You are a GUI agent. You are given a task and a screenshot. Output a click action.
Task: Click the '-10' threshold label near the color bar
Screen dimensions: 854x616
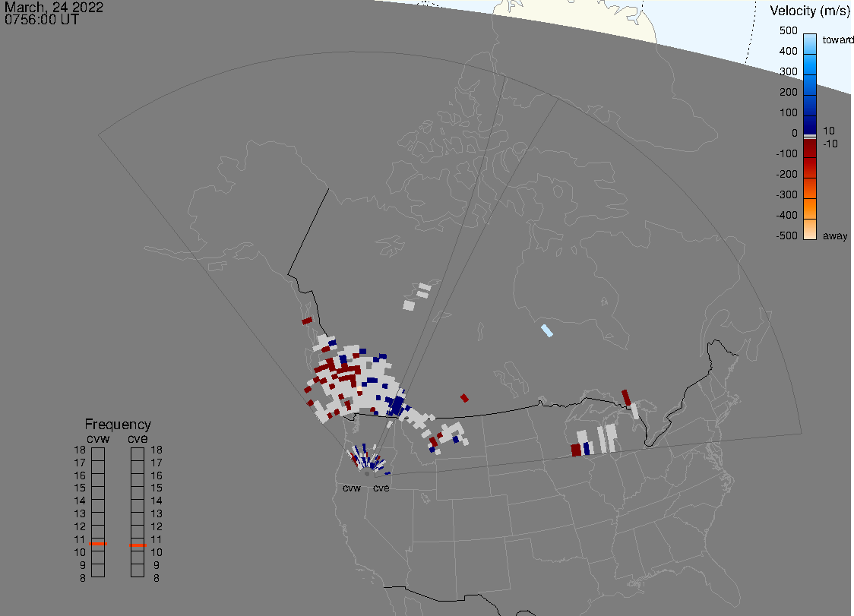pos(830,144)
